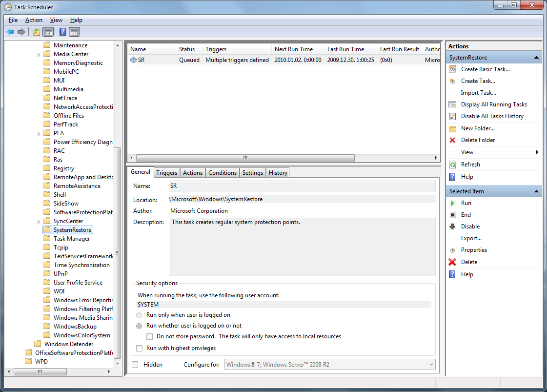The width and height of the screenshot is (547, 392).
Task: Click Export... in the Actions pane
Action: (471, 238)
